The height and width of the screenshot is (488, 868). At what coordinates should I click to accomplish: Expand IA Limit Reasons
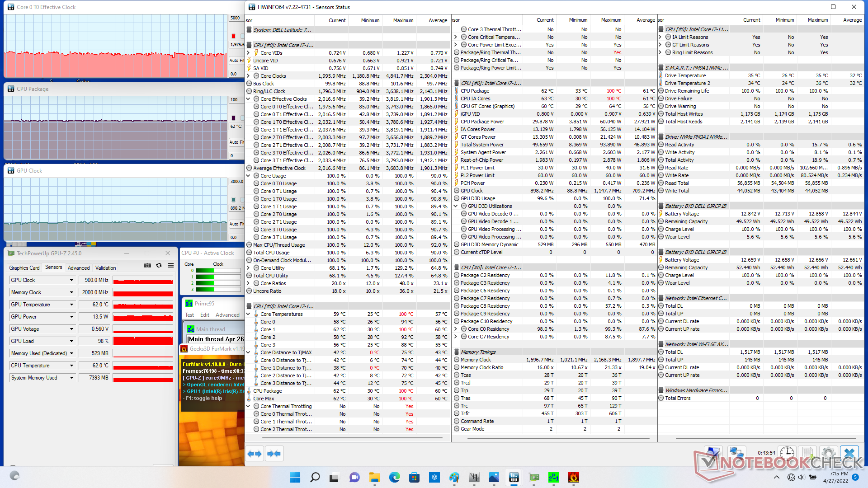pyautogui.click(x=660, y=37)
